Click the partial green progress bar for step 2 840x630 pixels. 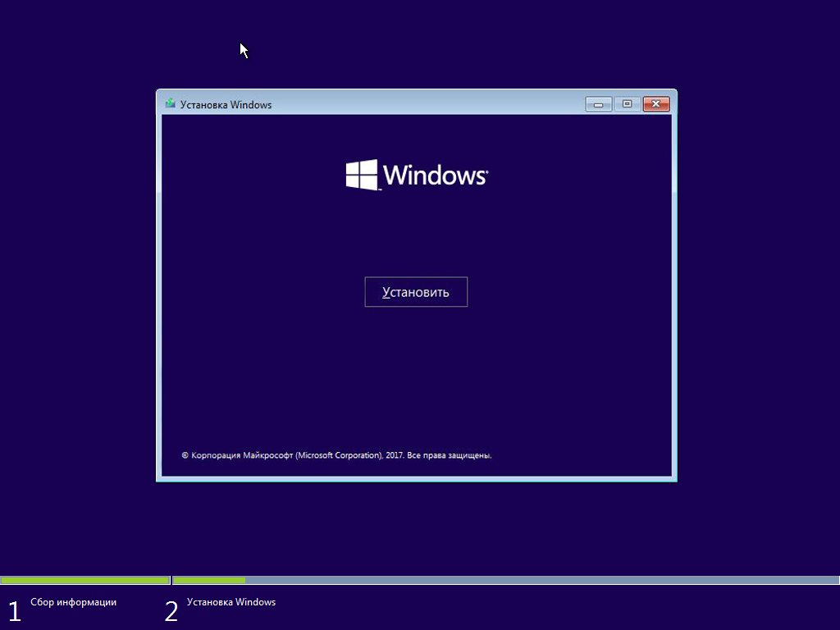(x=209, y=579)
